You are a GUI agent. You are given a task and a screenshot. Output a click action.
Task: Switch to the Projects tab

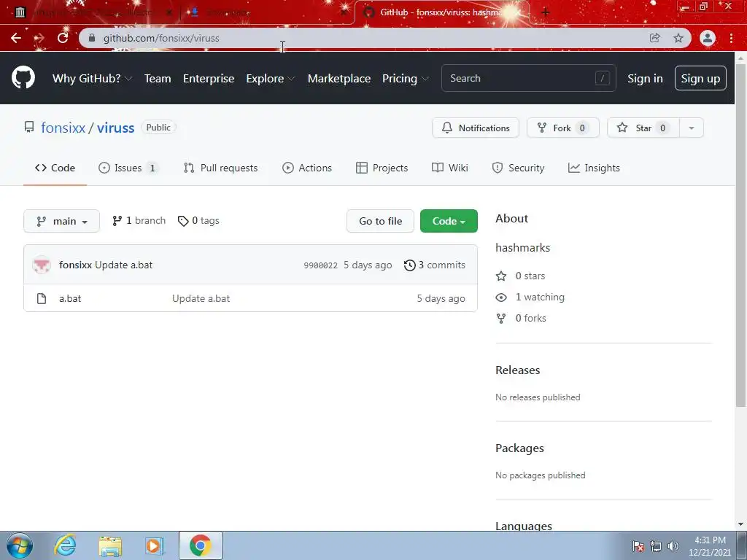pyautogui.click(x=382, y=168)
